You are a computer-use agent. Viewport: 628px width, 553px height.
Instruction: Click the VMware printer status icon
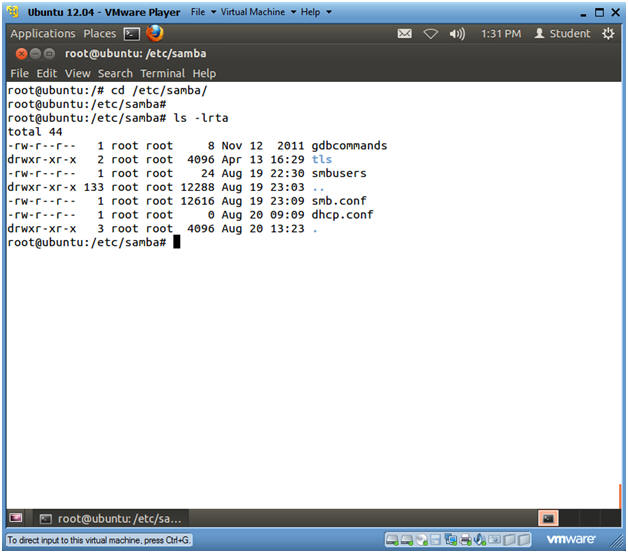[x=465, y=540]
